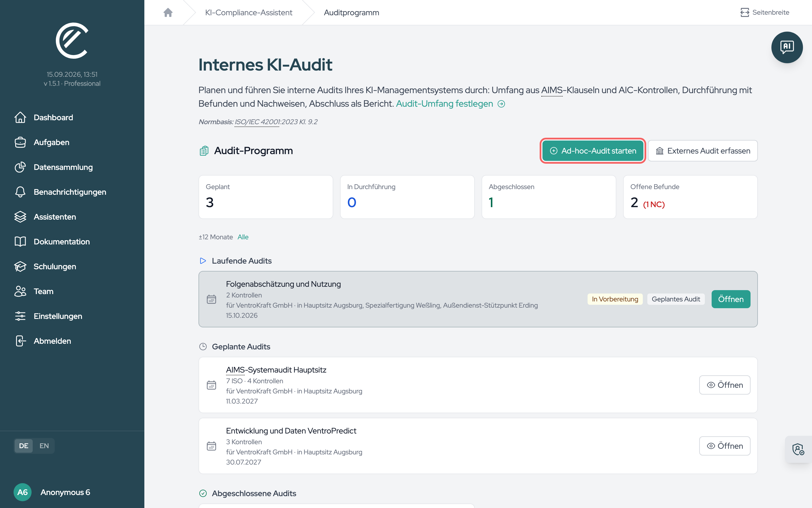Open Entwicklung und Daten VentroPredict audit
This screenshot has width=812, height=508.
725,446
